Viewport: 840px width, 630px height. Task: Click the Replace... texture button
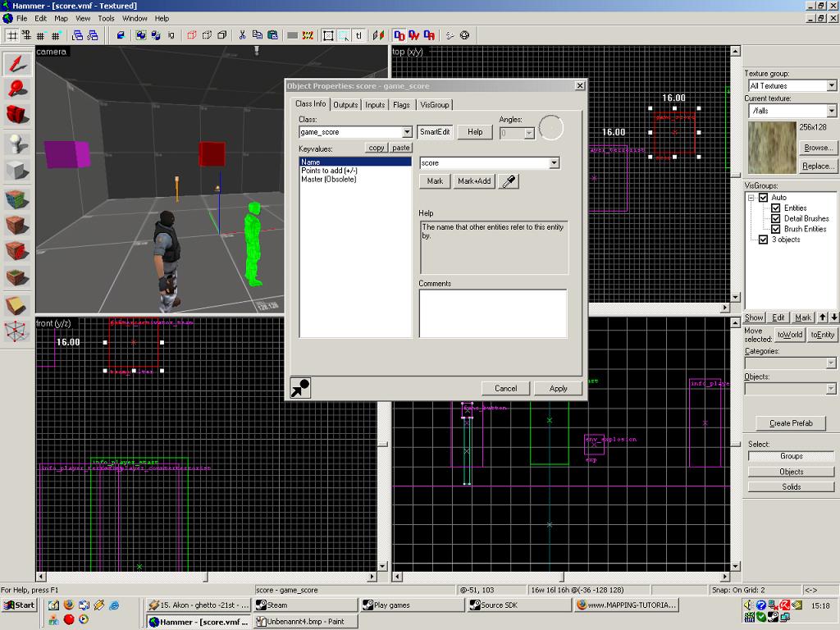pyautogui.click(x=818, y=166)
